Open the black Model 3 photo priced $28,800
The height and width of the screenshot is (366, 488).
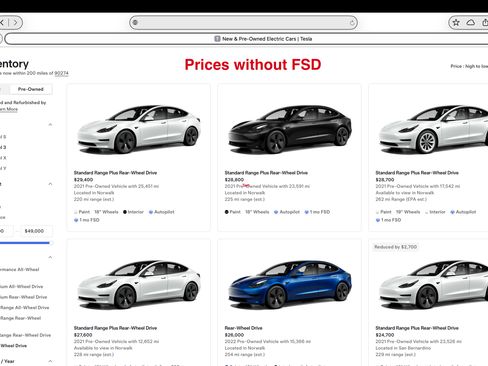point(289,130)
